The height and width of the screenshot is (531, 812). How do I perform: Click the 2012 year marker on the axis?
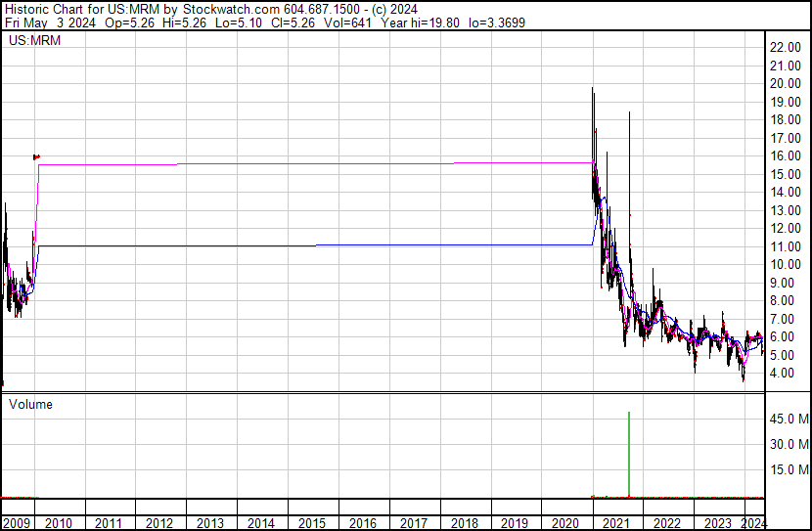[159, 523]
